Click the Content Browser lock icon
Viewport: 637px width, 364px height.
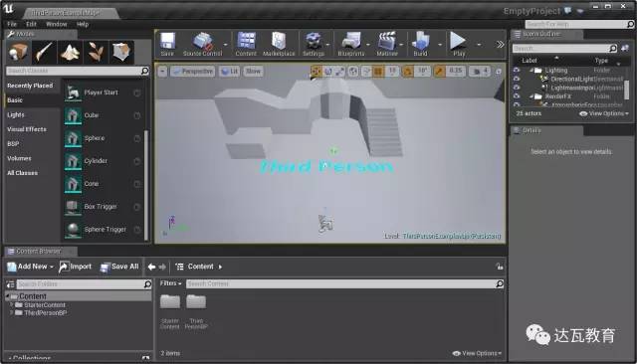click(x=500, y=267)
